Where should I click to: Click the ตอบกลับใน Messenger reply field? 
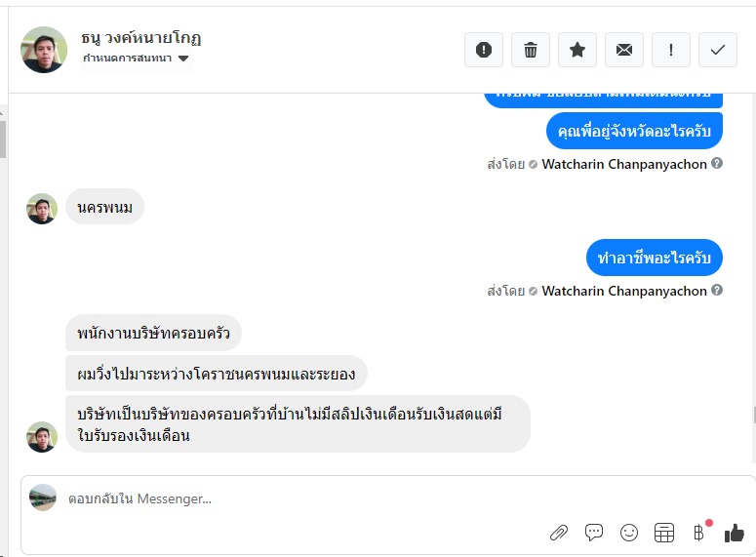(293, 498)
